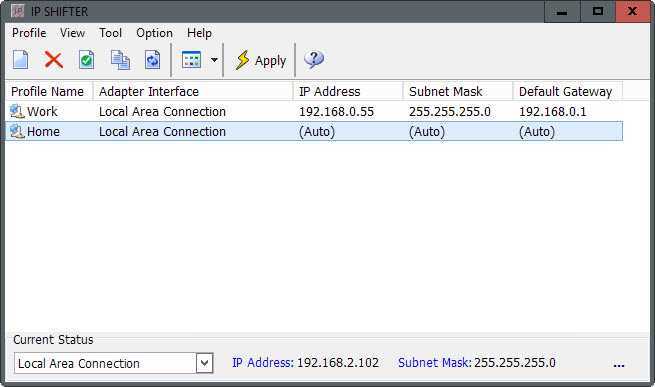Open the Profile menu

pos(29,33)
